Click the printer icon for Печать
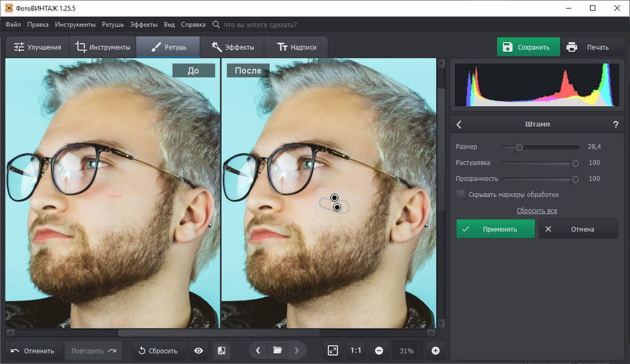 (x=572, y=47)
